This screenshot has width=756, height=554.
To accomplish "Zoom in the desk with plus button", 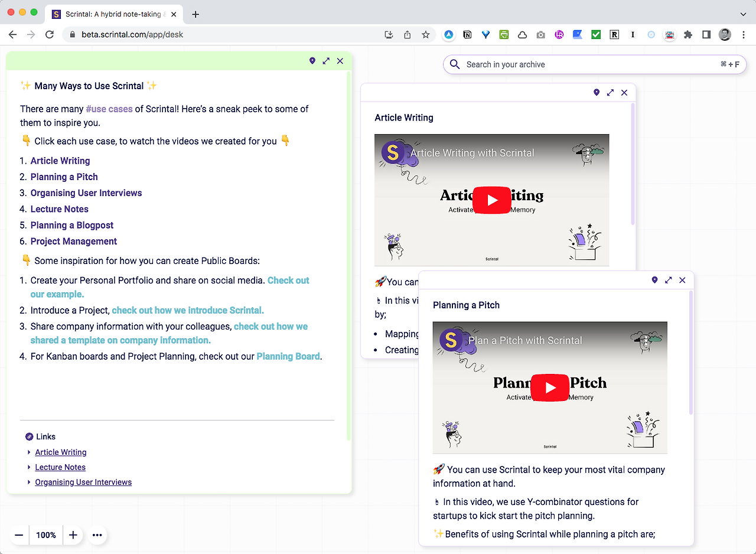I will tap(73, 535).
